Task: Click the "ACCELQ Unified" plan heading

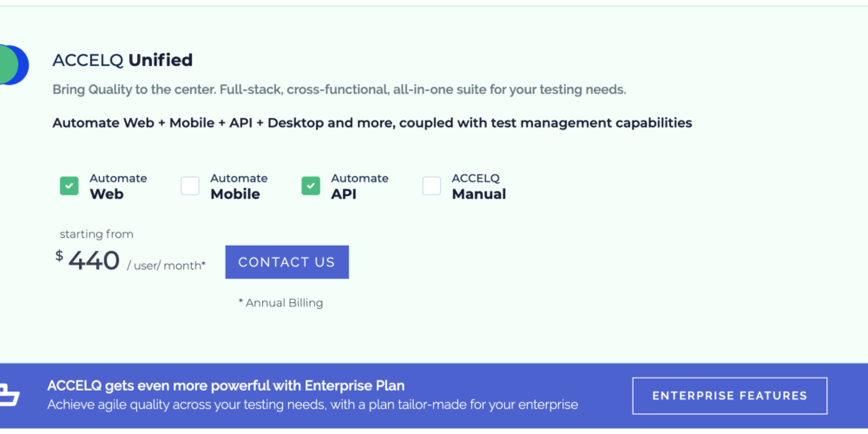Action: (x=122, y=61)
